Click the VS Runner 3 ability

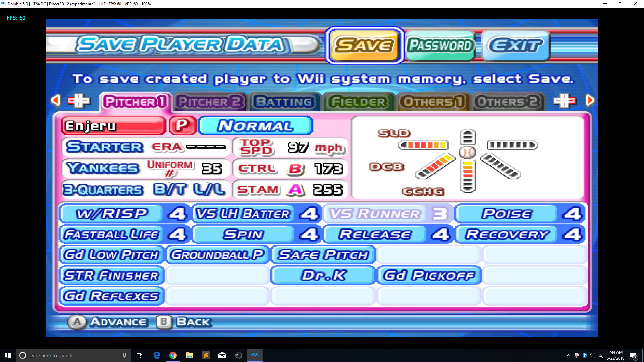(388, 214)
